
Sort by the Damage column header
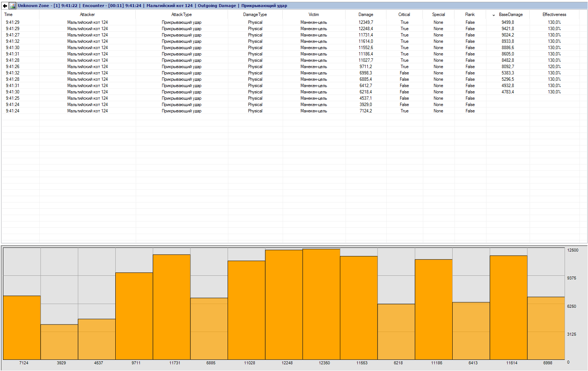[x=366, y=15]
